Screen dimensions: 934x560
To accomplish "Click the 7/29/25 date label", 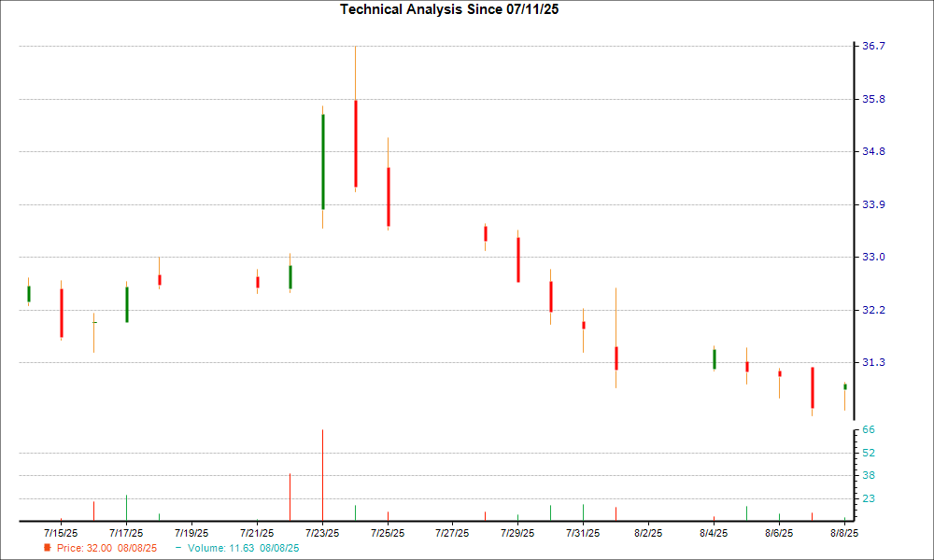I will pos(517,533).
